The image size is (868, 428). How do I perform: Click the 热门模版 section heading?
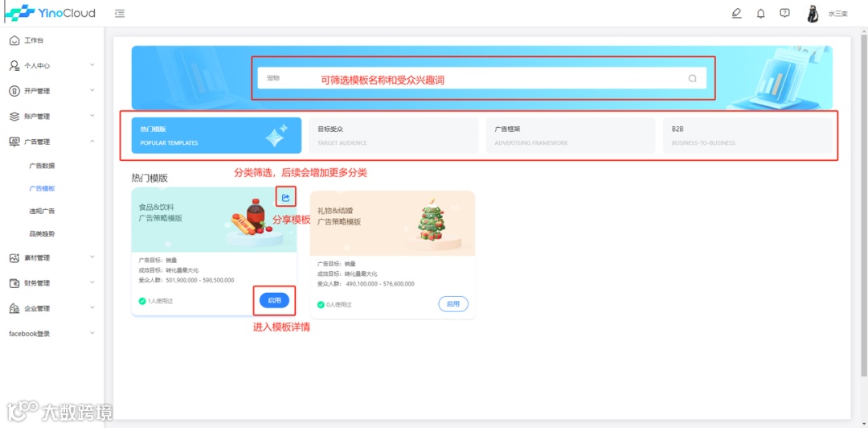(x=149, y=178)
